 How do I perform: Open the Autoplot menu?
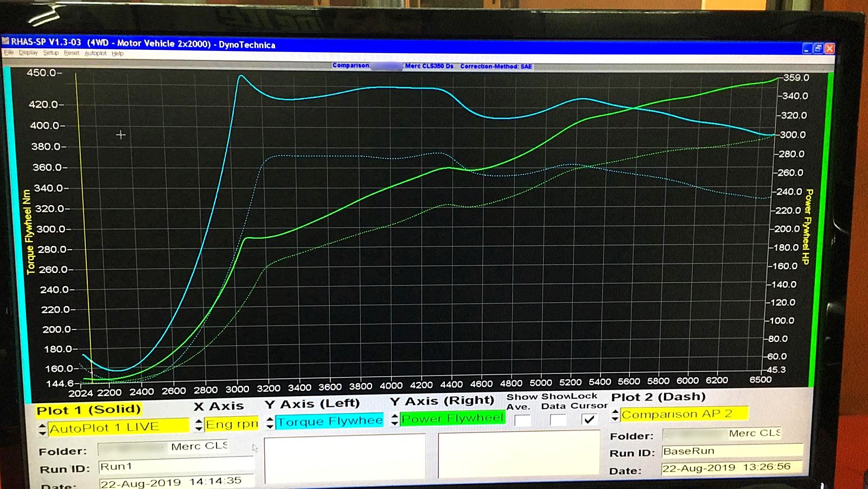coord(95,53)
